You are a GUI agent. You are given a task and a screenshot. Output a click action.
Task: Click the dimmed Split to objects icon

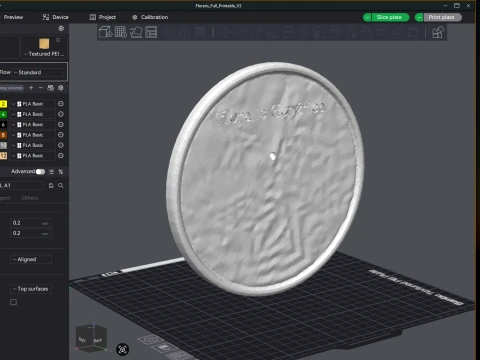(x=170, y=32)
